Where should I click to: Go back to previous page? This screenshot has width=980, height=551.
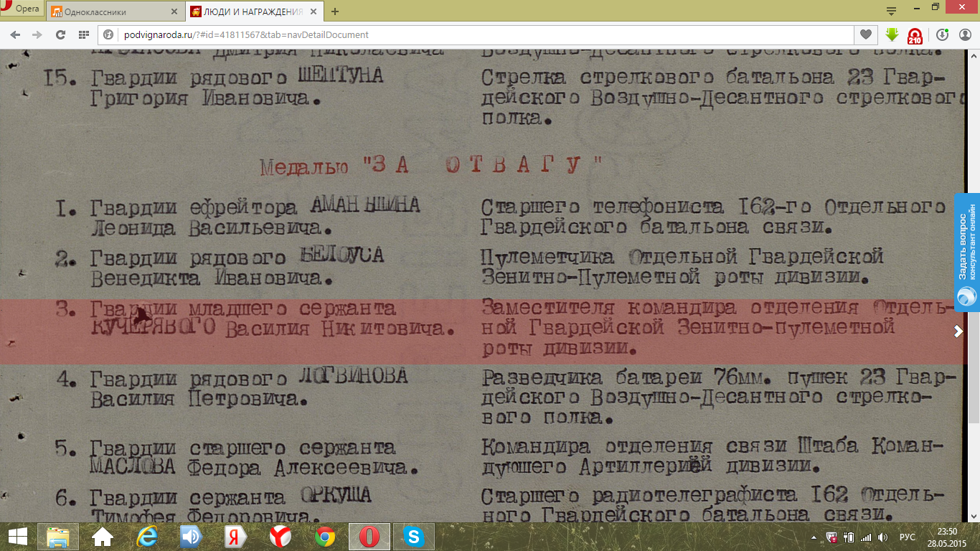pos(16,34)
